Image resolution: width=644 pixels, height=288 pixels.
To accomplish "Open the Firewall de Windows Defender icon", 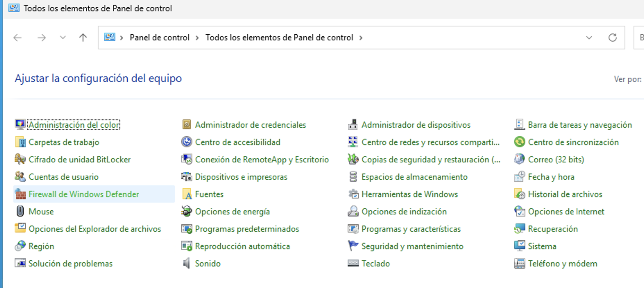I will 20,194.
